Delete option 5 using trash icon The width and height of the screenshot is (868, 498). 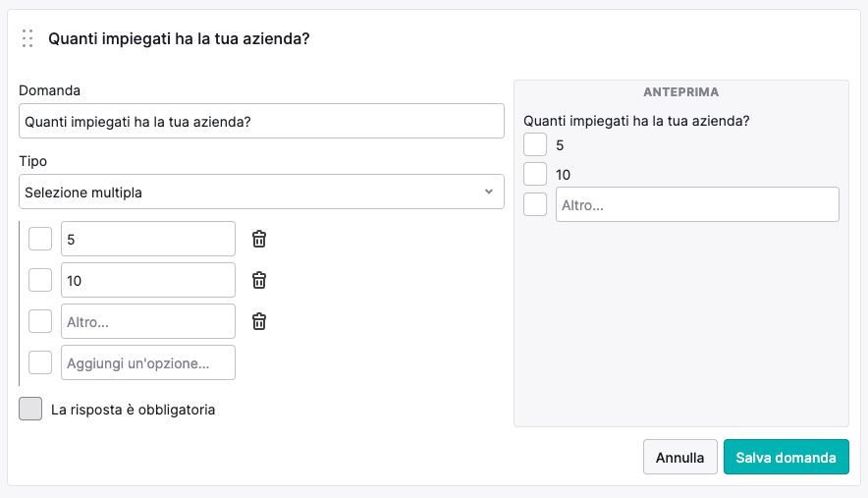click(x=259, y=239)
